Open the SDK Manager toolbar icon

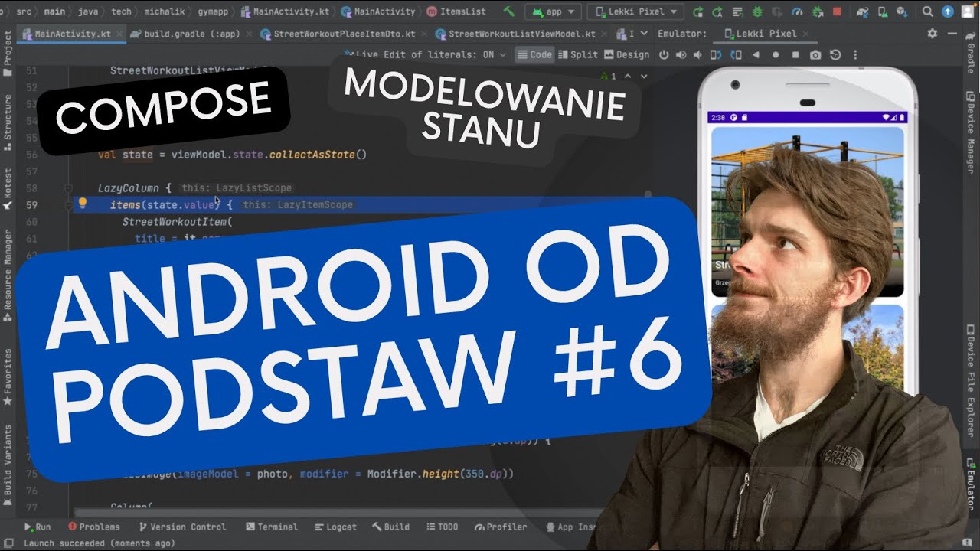902,11
